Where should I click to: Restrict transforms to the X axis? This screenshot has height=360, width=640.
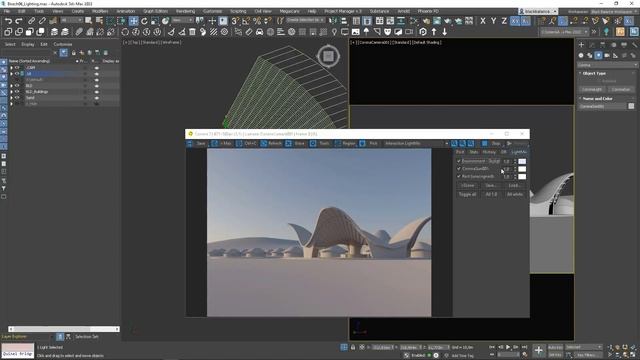coord(483,21)
